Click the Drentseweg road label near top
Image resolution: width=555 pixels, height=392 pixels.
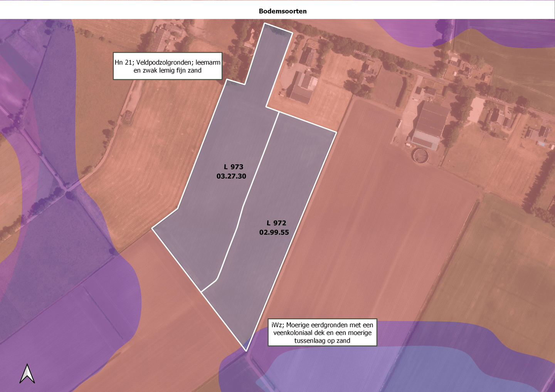(x=363, y=54)
